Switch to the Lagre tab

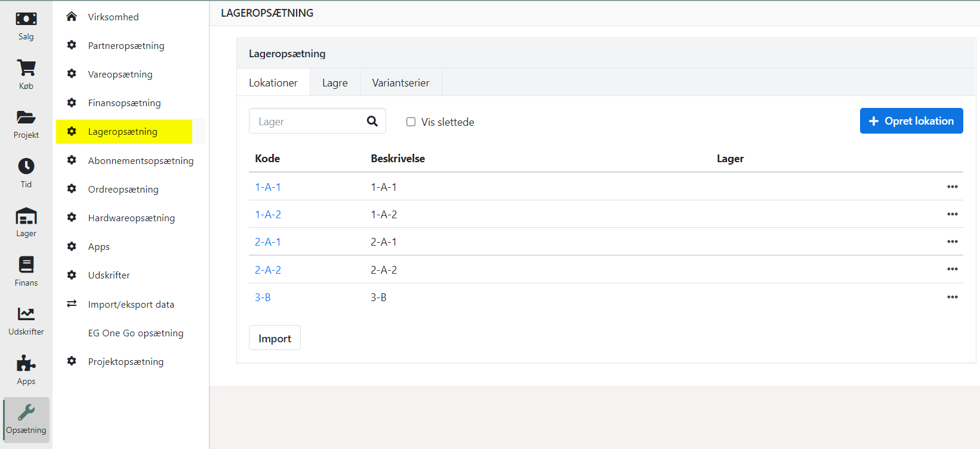point(335,83)
